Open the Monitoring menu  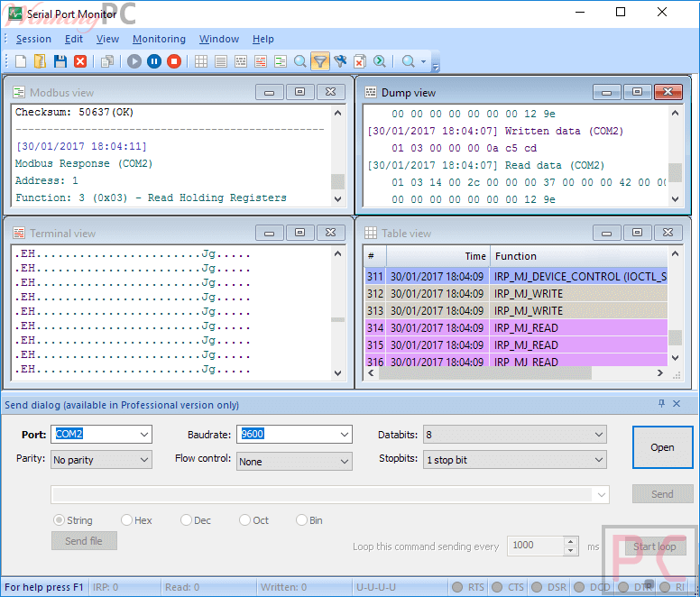point(159,40)
